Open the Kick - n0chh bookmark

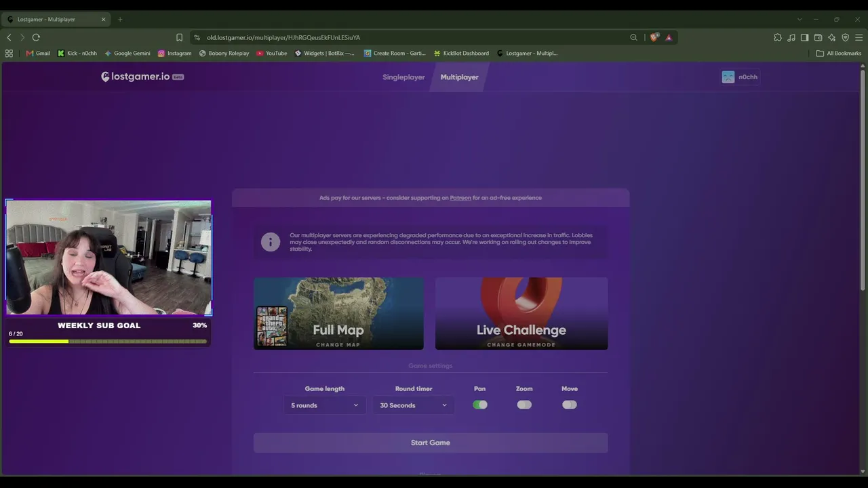pos(77,53)
